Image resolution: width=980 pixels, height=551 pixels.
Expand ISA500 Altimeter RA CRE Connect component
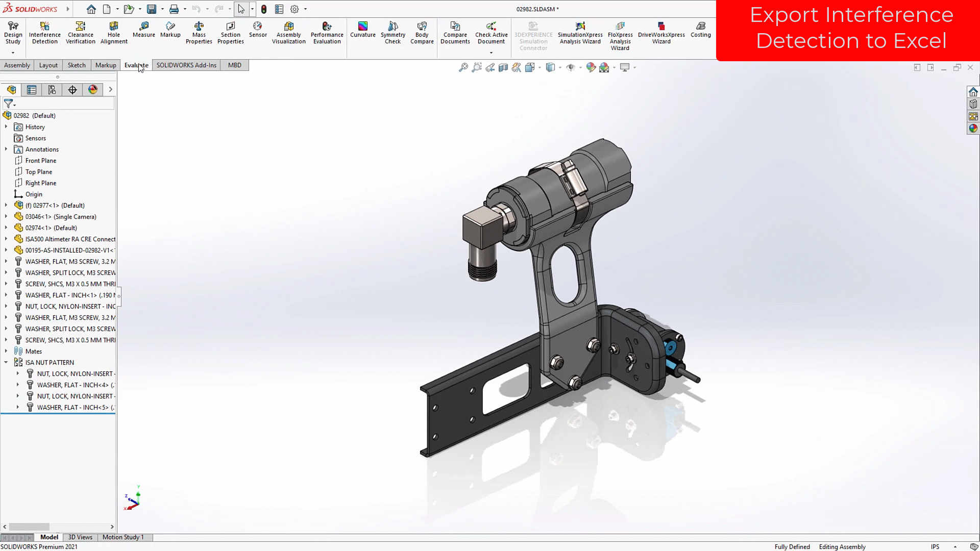[x=6, y=239]
